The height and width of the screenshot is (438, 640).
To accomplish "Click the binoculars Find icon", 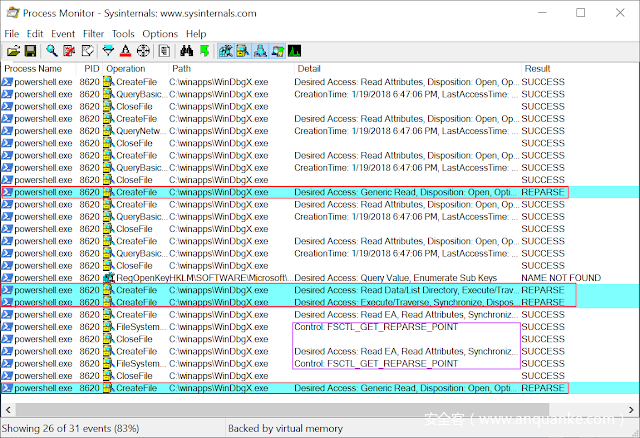I will click(187, 51).
